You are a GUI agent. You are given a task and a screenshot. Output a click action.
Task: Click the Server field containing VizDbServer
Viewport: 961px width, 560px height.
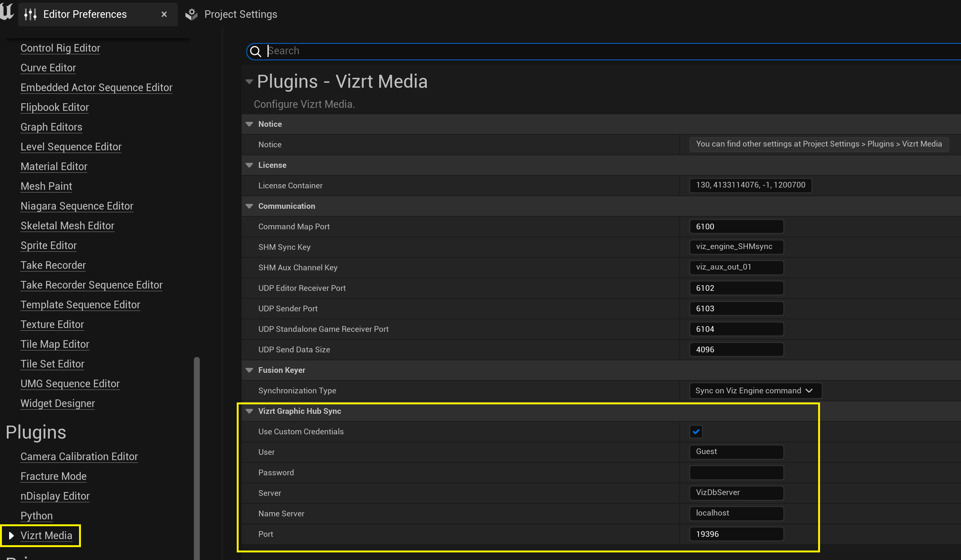(736, 493)
